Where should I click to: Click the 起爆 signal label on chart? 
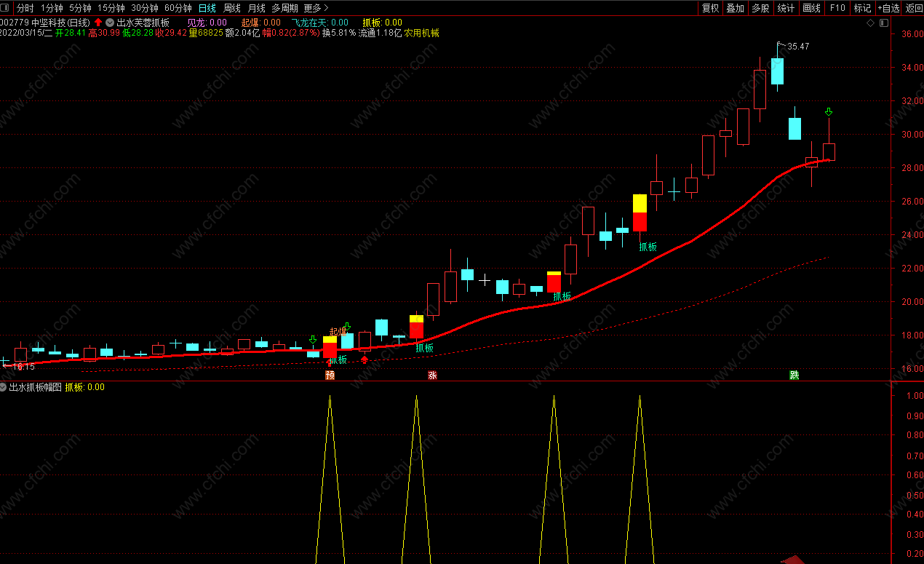pyautogui.click(x=338, y=332)
